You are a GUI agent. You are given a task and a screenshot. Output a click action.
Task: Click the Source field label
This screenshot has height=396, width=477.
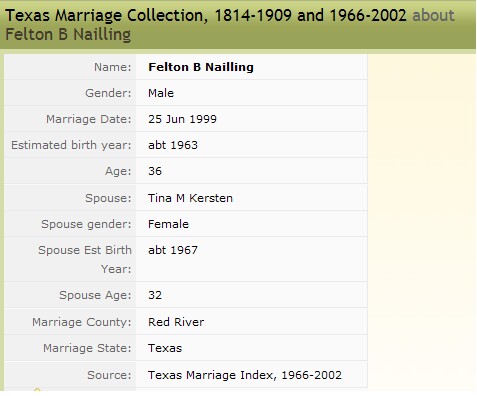[x=109, y=375]
